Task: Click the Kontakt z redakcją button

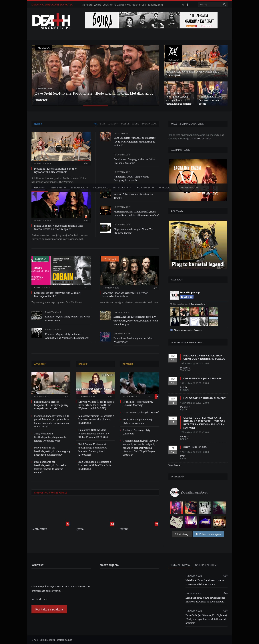Action: coord(49,609)
